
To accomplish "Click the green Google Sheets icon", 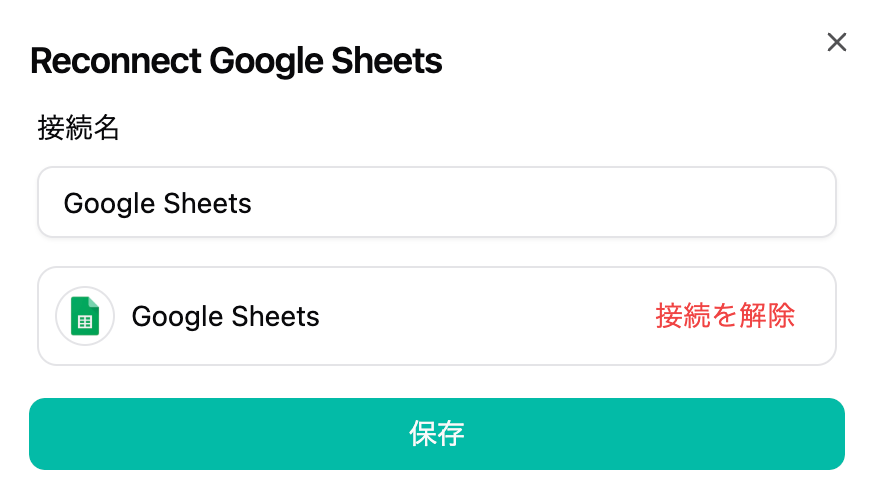I will [85, 316].
